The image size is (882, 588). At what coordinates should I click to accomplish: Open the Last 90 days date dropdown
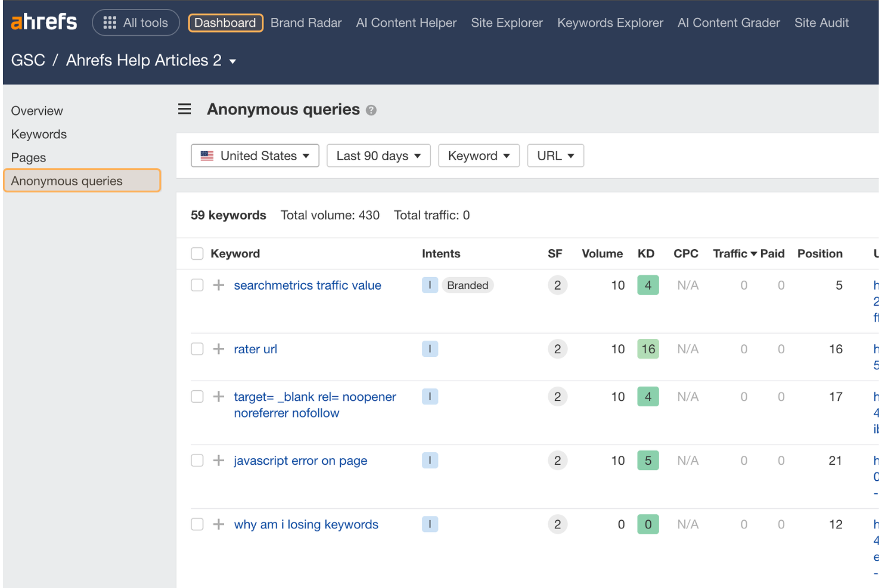tap(378, 155)
